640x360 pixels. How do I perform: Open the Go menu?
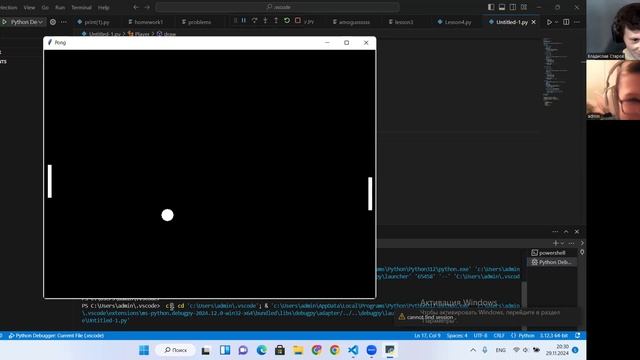(x=45, y=7)
